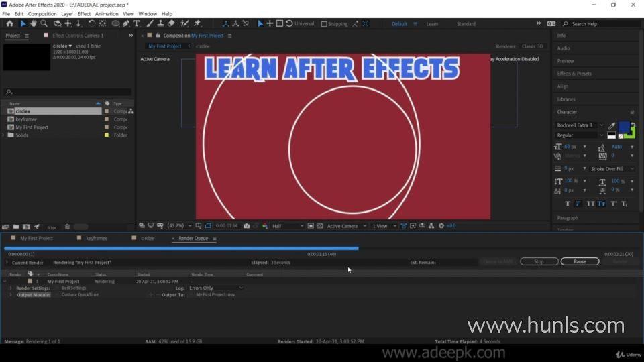Image resolution: width=644 pixels, height=362 pixels.
Task: Open the Stroke Over Fill dropdown
Action: (612, 169)
